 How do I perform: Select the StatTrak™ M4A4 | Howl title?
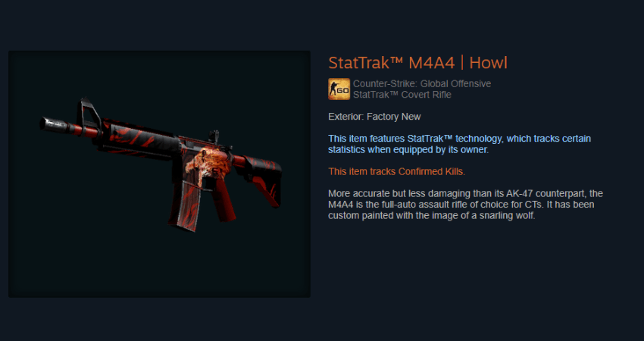point(417,63)
